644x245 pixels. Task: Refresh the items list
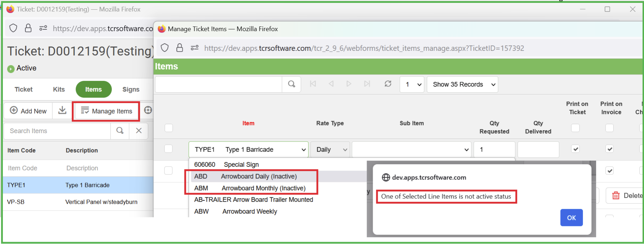(x=388, y=84)
